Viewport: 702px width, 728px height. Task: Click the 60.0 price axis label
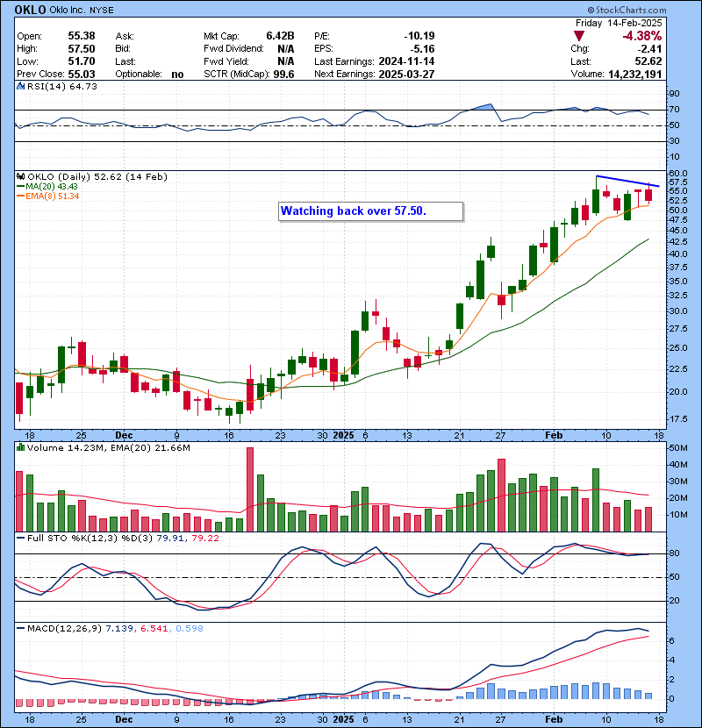click(x=678, y=174)
